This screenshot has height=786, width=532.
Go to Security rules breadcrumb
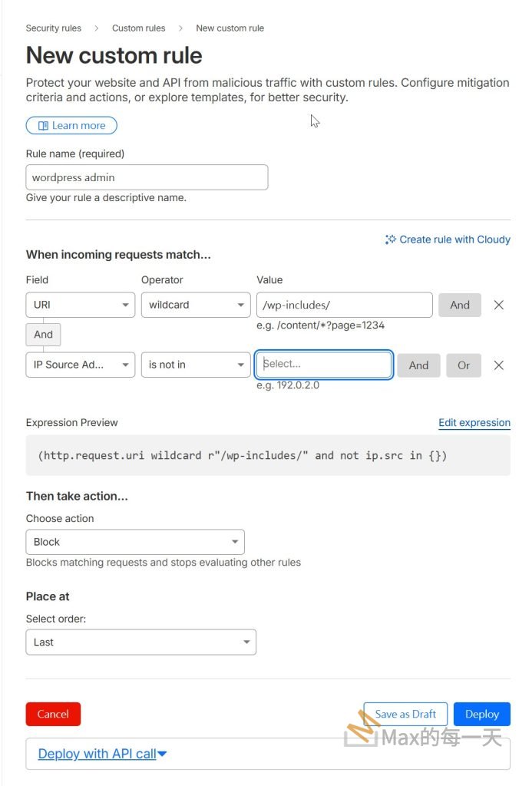[x=54, y=28]
